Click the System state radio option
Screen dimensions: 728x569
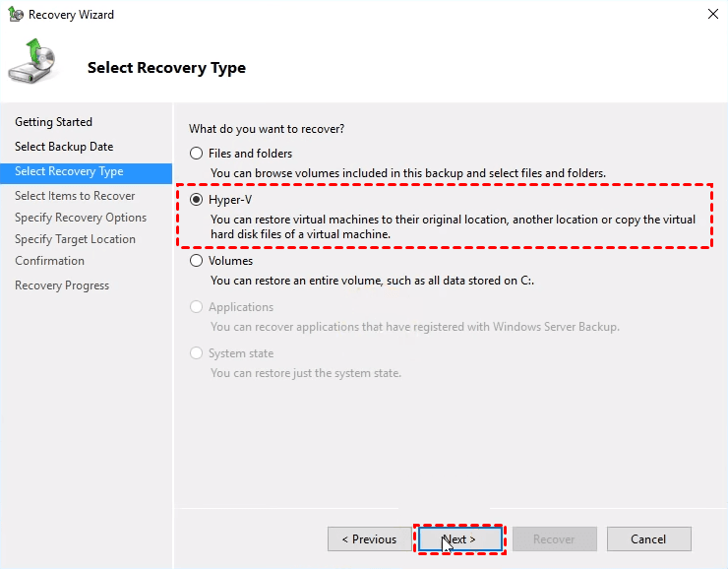click(x=197, y=353)
